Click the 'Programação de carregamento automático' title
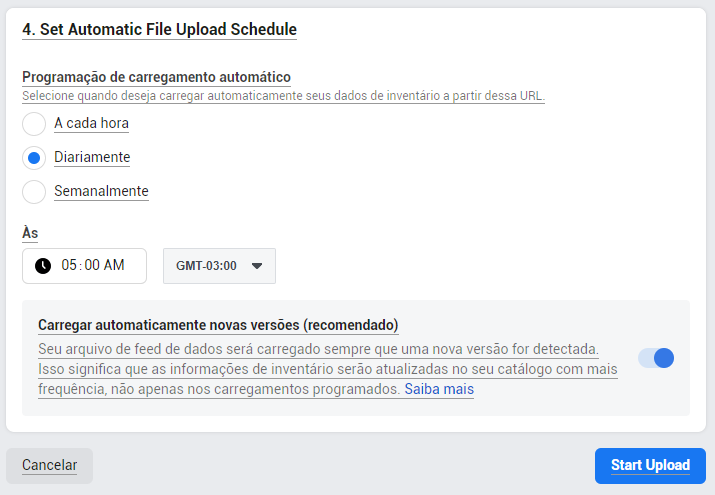The image size is (715, 495). pos(156,77)
